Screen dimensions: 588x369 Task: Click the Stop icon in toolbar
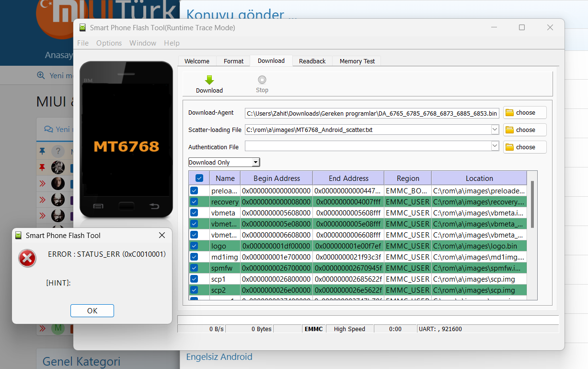262,80
